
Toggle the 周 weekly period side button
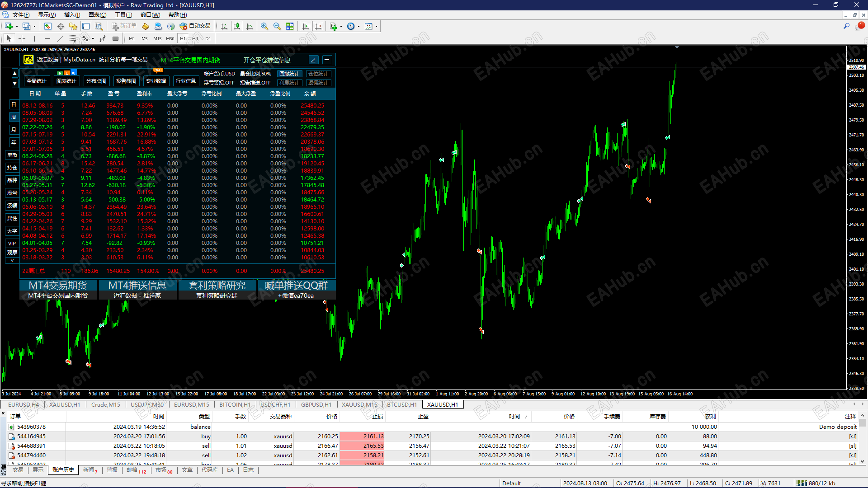(x=14, y=117)
